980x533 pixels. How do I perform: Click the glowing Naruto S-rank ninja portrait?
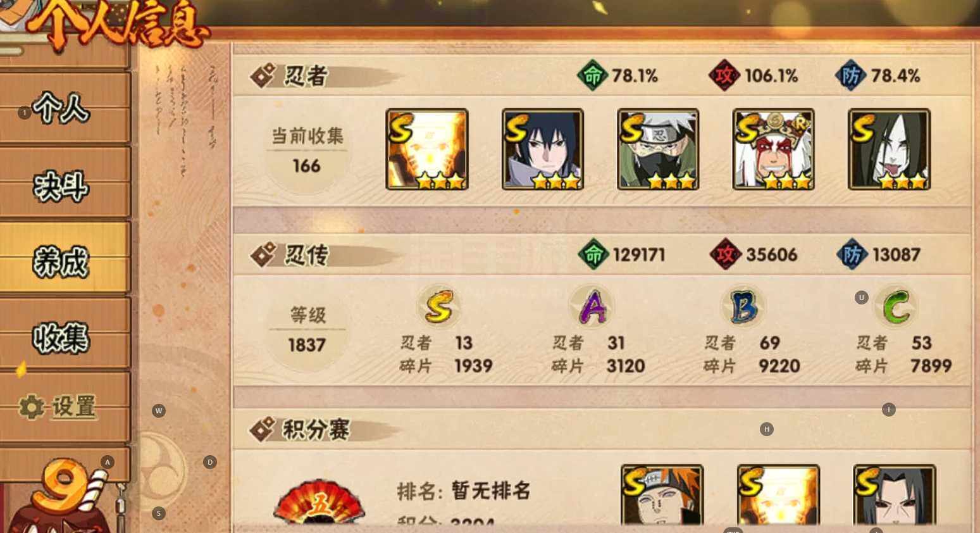click(x=427, y=149)
